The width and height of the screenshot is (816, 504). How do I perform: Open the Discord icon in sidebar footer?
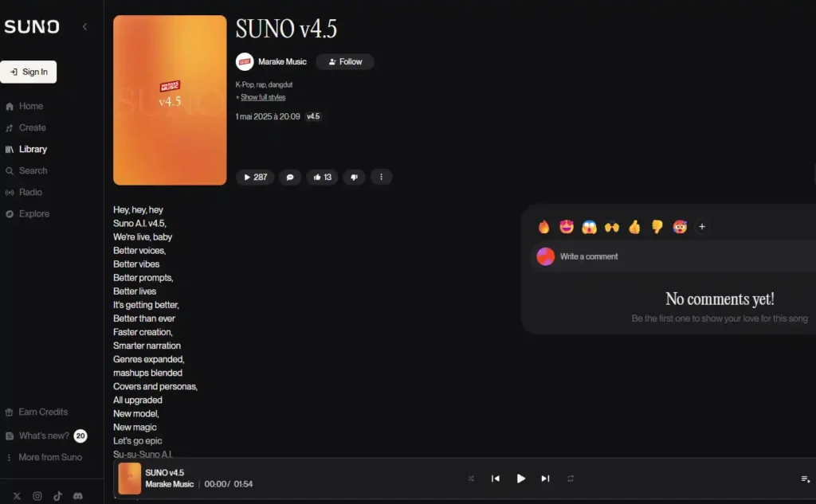point(78,496)
